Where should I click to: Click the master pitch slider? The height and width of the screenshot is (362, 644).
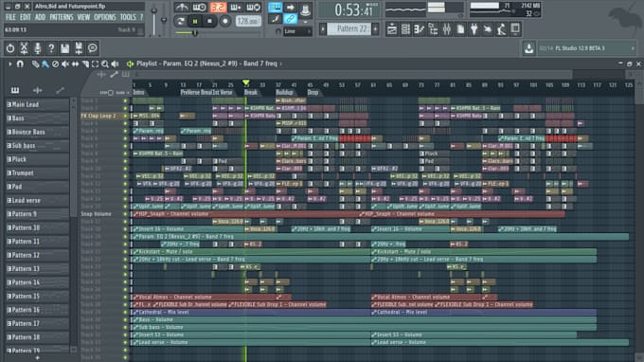164,20
